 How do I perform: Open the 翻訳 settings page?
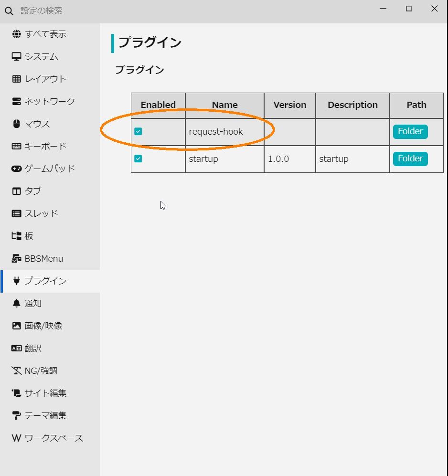(50, 348)
